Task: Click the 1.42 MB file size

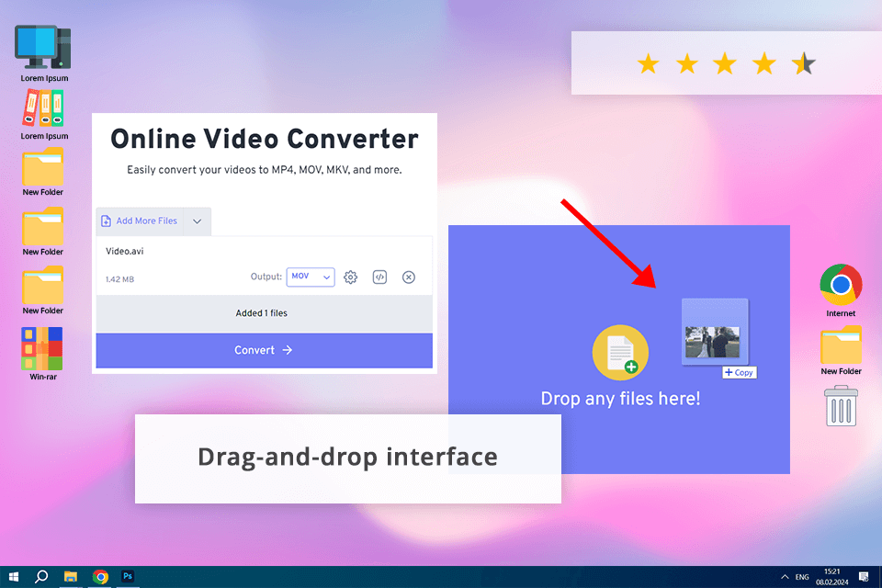Action: (119, 279)
